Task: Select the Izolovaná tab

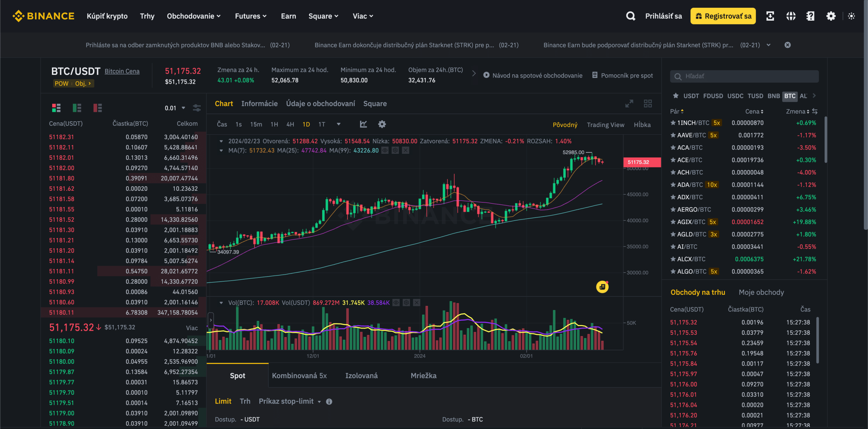Action: tap(361, 376)
